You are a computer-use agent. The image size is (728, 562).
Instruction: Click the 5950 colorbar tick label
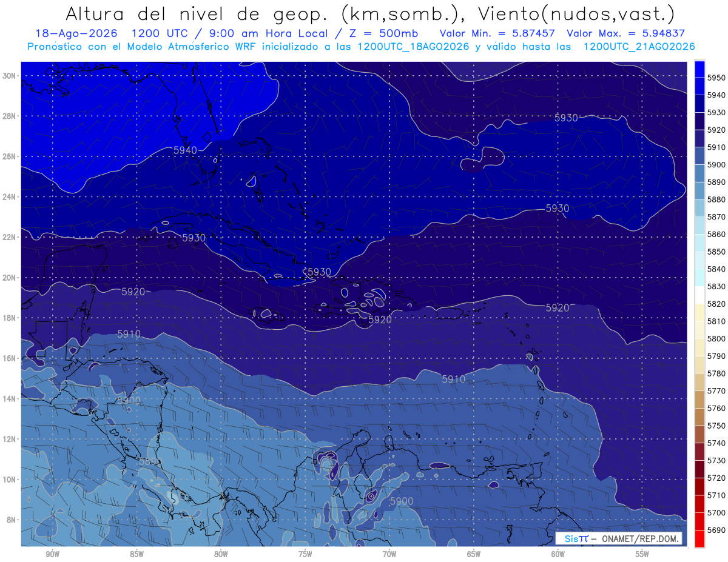[x=716, y=78]
